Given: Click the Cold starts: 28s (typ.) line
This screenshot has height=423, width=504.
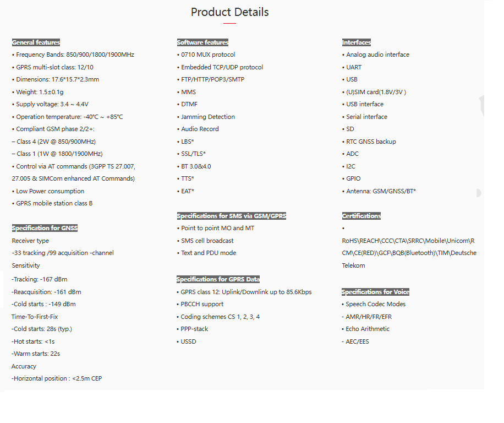Looking at the screenshot, I should click(42, 329).
